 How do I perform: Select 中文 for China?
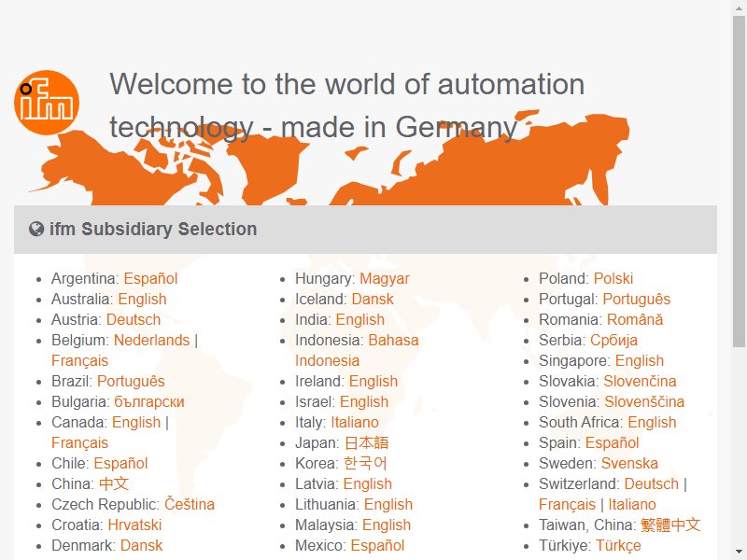point(114,483)
